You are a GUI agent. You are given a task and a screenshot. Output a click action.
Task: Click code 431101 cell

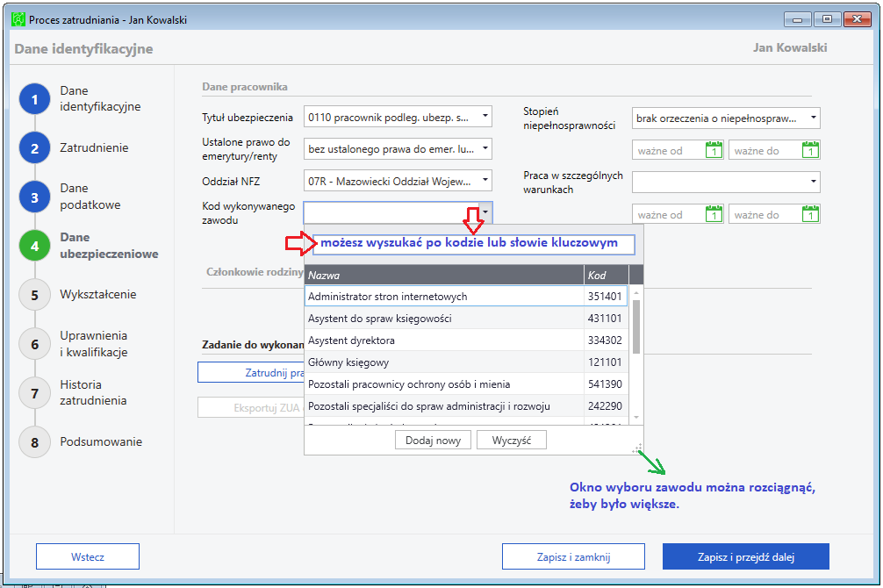pyautogui.click(x=606, y=319)
